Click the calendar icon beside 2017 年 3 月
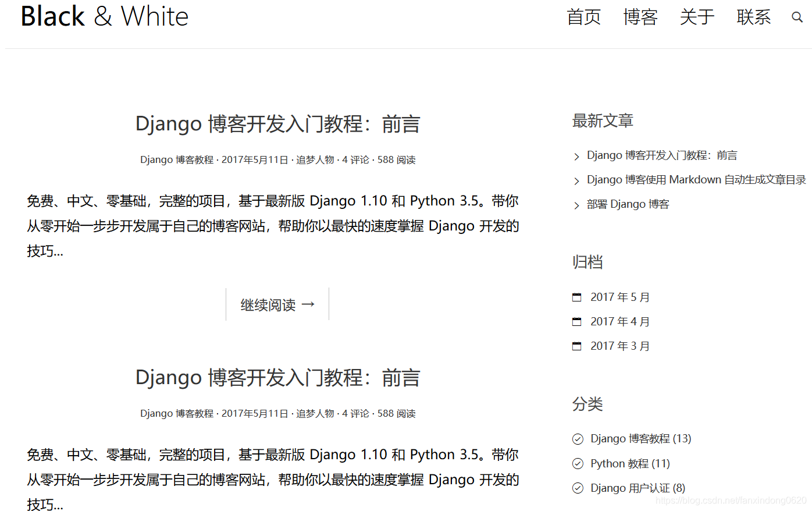This screenshot has width=812, height=511. 577,346
